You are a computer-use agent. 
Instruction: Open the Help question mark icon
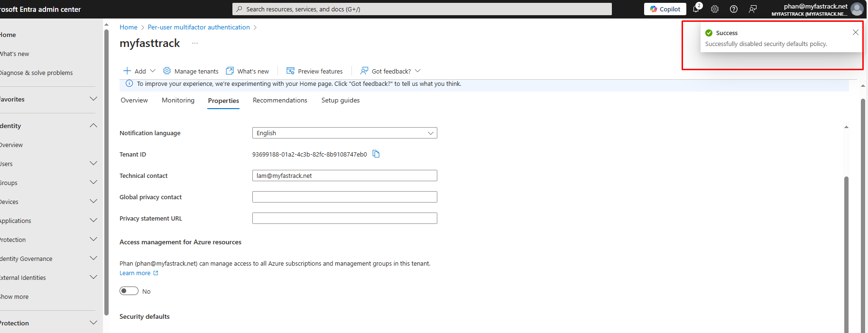pos(734,9)
